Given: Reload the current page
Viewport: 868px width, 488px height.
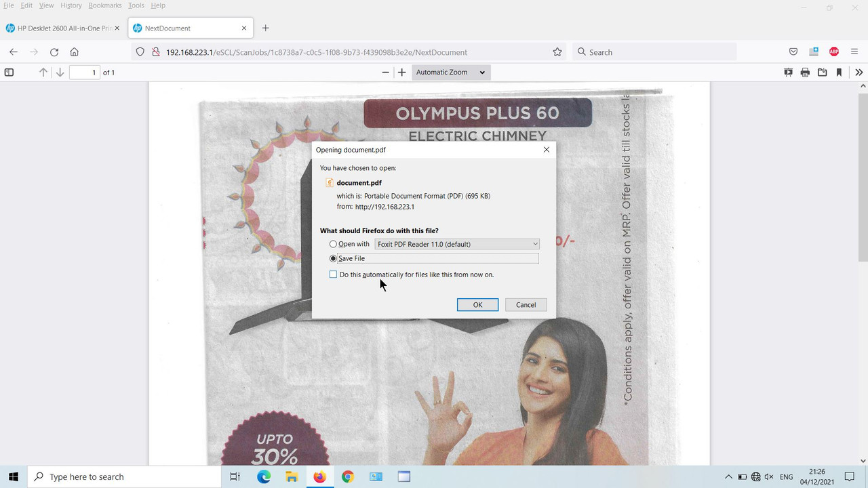Looking at the screenshot, I should click(54, 52).
